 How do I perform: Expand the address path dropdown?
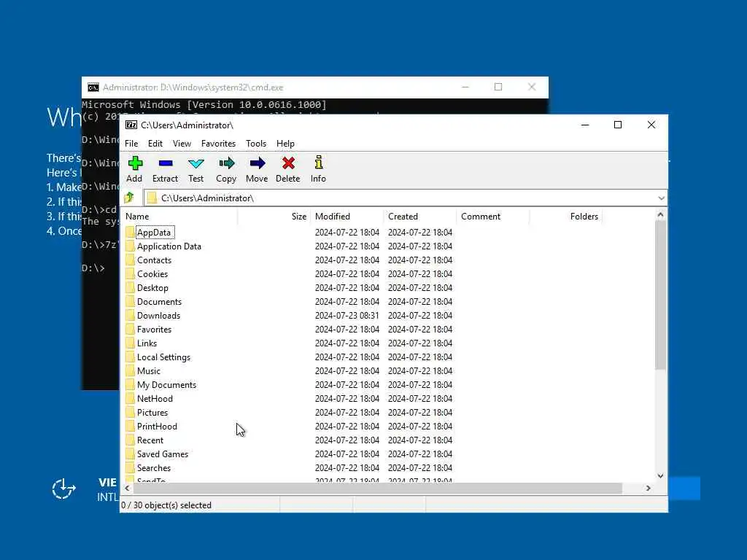661,198
